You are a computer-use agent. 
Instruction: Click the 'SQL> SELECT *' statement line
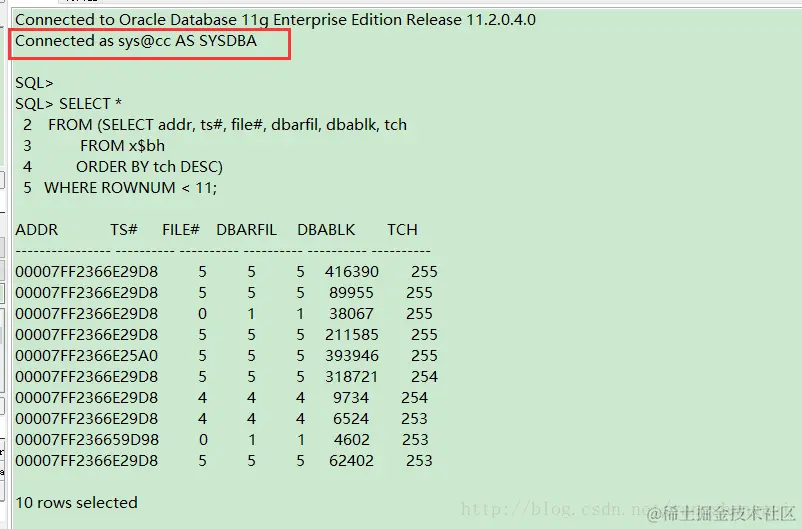[69, 104]
